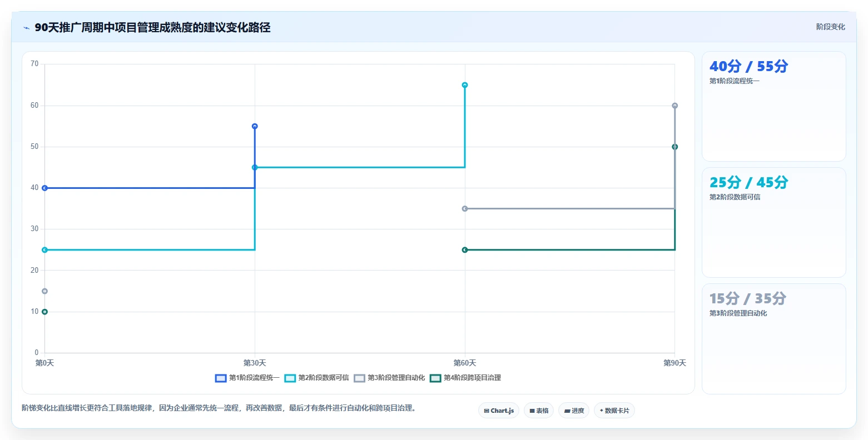The image size is (868, 440).
Task: Select the green data point at 25 on 第60天
Action: [x=465, y=250]
